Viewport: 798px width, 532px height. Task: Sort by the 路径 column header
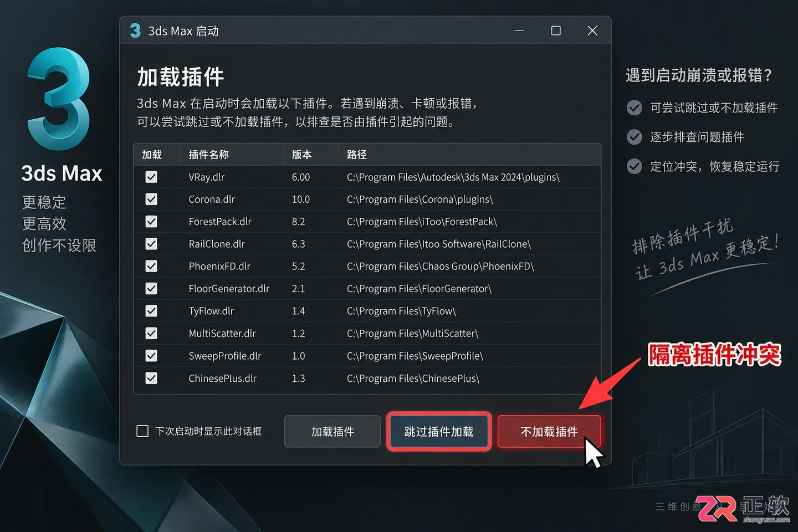coord(357,155)
